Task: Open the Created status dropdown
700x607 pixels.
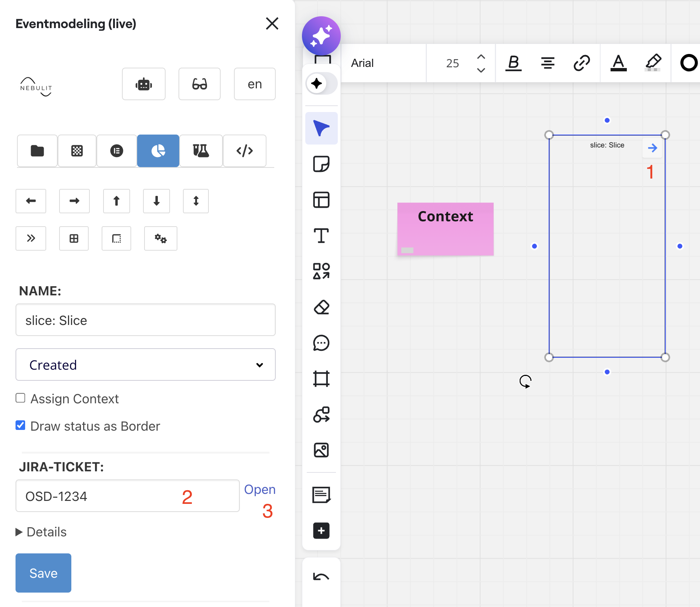Action: (x=146, y=365)
